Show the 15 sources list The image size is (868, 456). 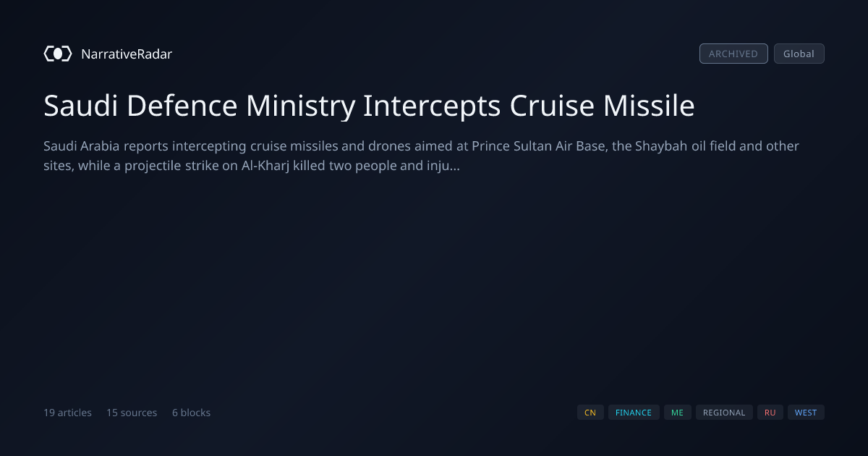coord(132,413)
